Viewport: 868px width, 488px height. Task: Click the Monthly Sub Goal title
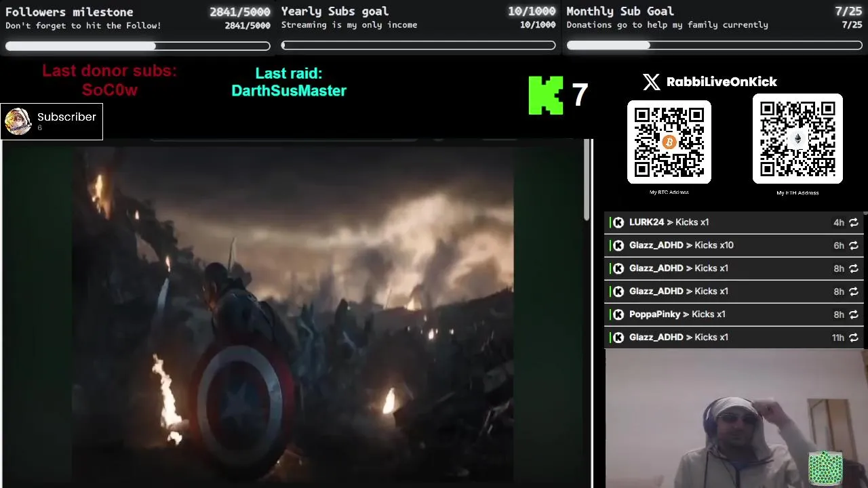click(x=620, y=12)
